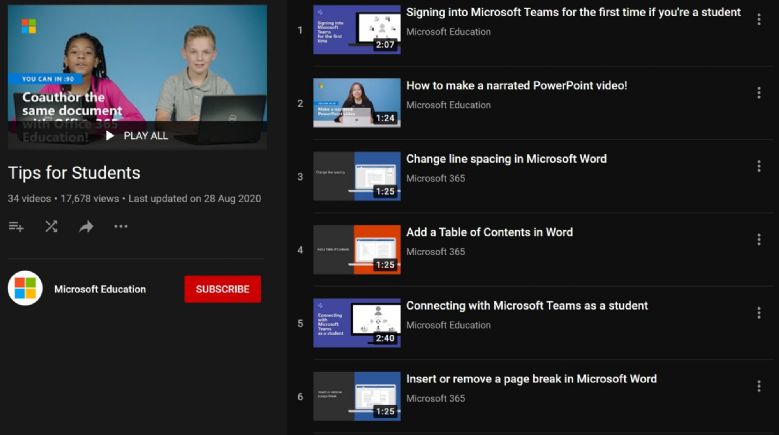Image resolution: width=779 pixels, height=435 pixels.
Task: Open Add a Table of Contents in Word
Action: pyautogui.click(x=489, y=232)
